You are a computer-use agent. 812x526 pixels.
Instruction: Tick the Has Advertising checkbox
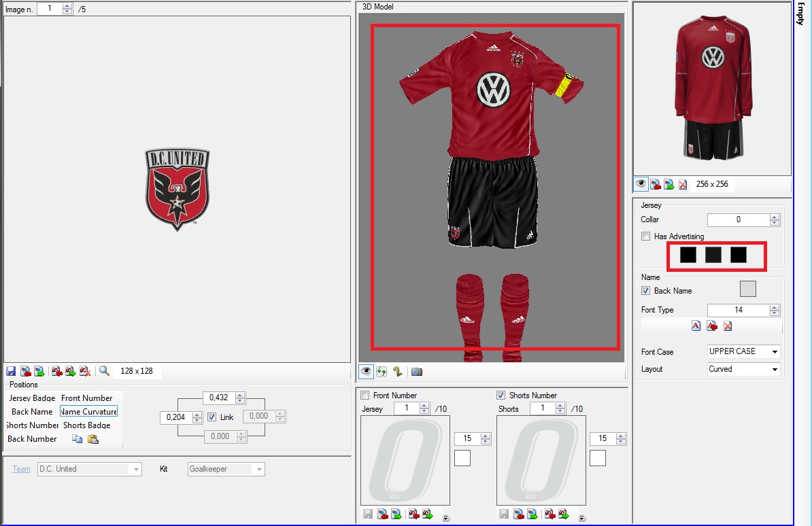[x=645, y=236]
